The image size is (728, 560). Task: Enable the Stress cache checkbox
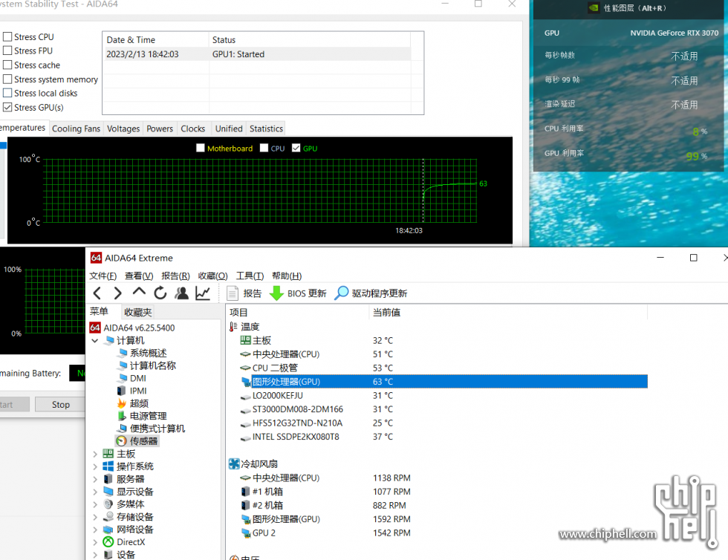click(x=7, y=65)
